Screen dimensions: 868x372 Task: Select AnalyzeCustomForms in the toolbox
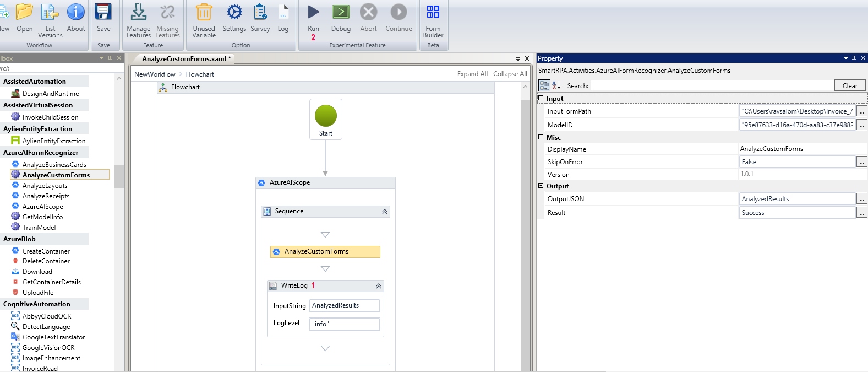59,175
